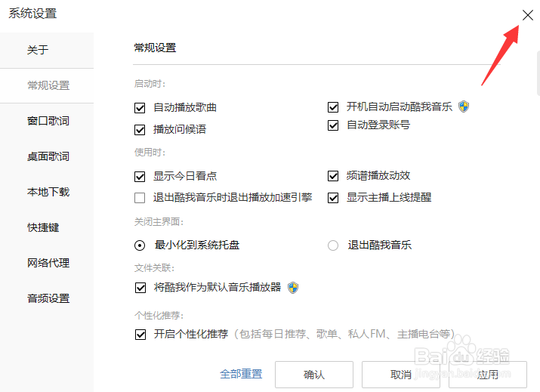Click the 启动时 section label
This screenshot has height=392, width=540.
point(150,84)
